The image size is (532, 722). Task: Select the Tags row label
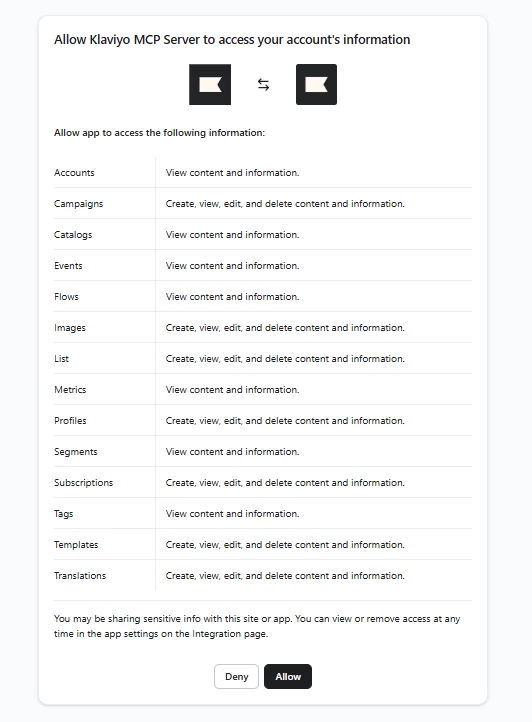[64, 514]
